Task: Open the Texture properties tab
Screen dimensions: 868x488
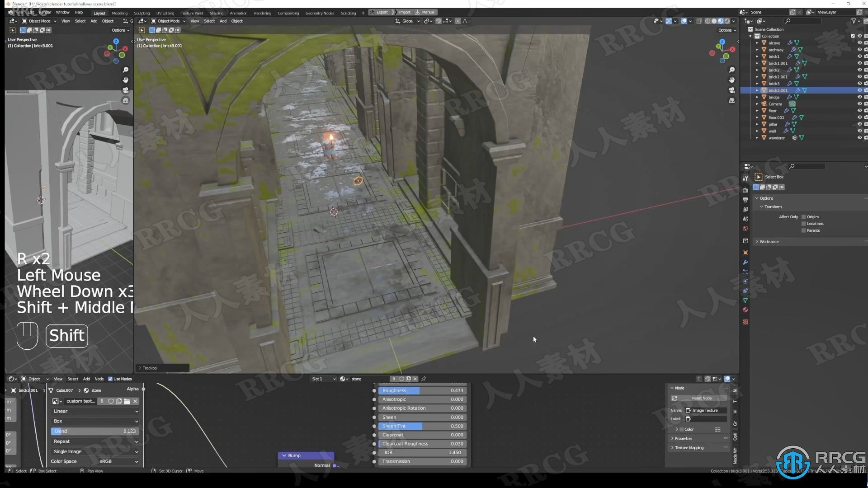Action: click(745, 322)
